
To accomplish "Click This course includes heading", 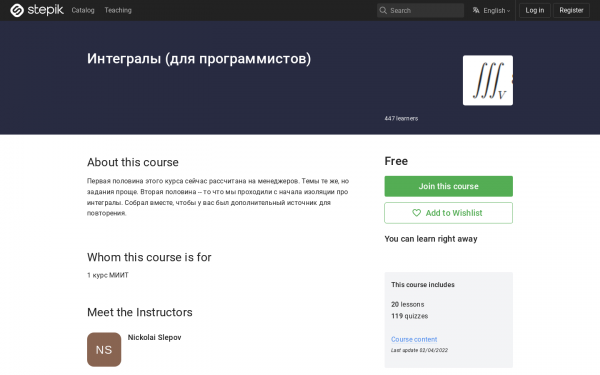I will coord(423,285).
